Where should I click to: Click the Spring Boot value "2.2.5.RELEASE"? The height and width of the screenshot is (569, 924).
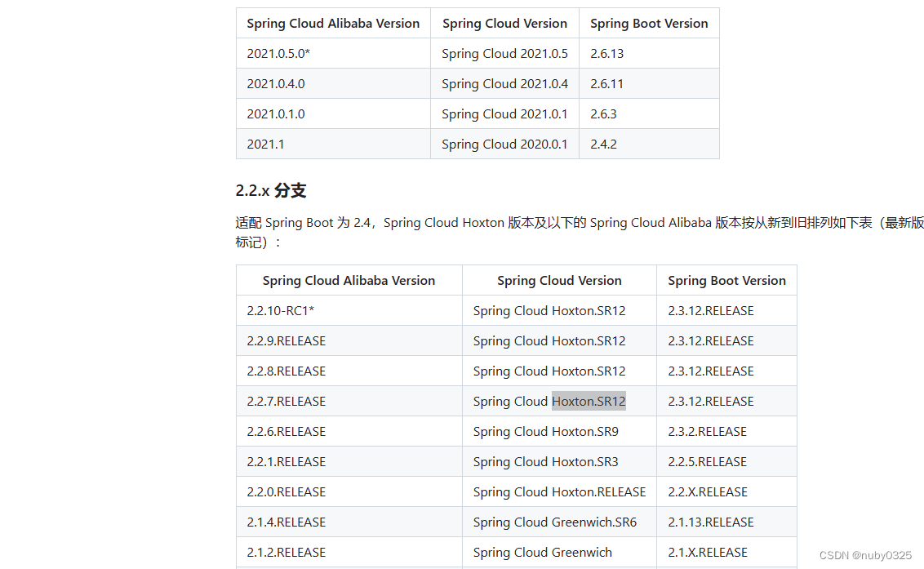coord(707,461)
